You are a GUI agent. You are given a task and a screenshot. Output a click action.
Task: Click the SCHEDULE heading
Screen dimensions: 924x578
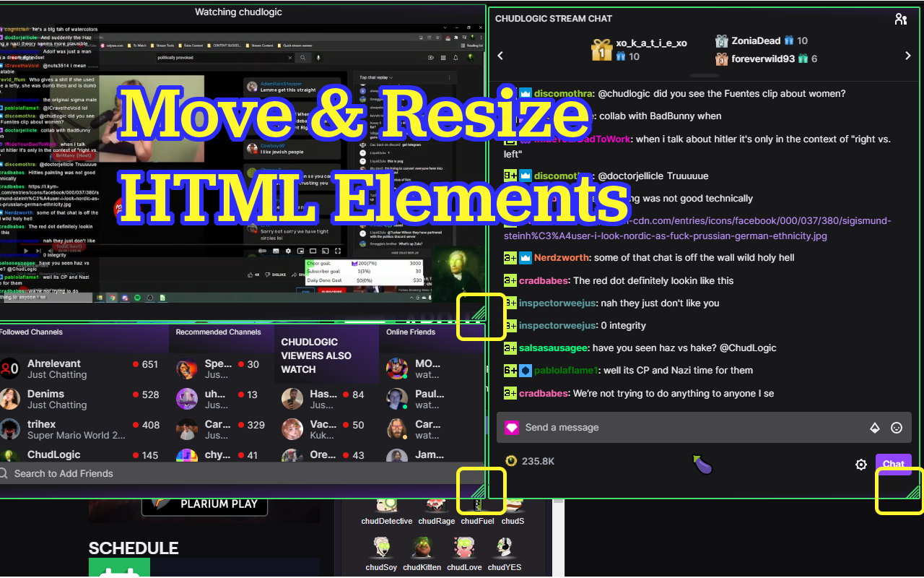click(134, 548)
